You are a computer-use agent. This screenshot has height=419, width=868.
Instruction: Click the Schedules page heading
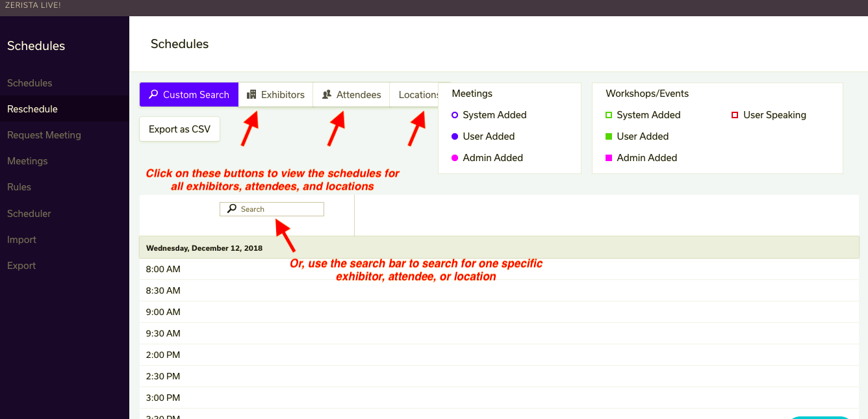tap(180, 44)
